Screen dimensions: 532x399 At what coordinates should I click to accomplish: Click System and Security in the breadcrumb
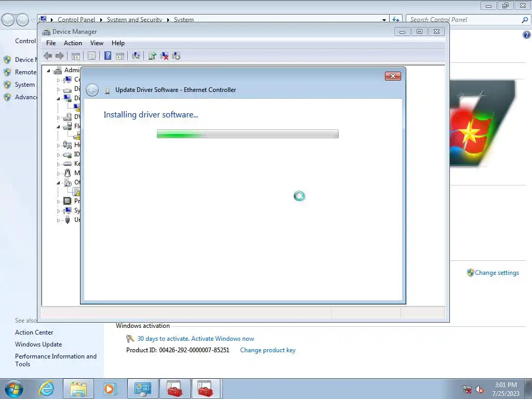(x=135, y=19)
